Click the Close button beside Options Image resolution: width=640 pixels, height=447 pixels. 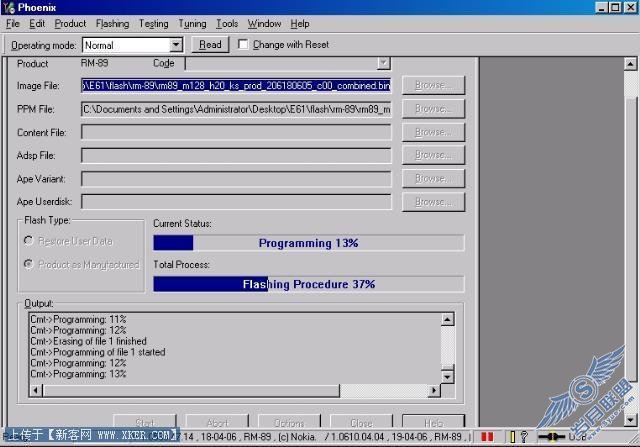pyautogui.click(x=361, y=422)
